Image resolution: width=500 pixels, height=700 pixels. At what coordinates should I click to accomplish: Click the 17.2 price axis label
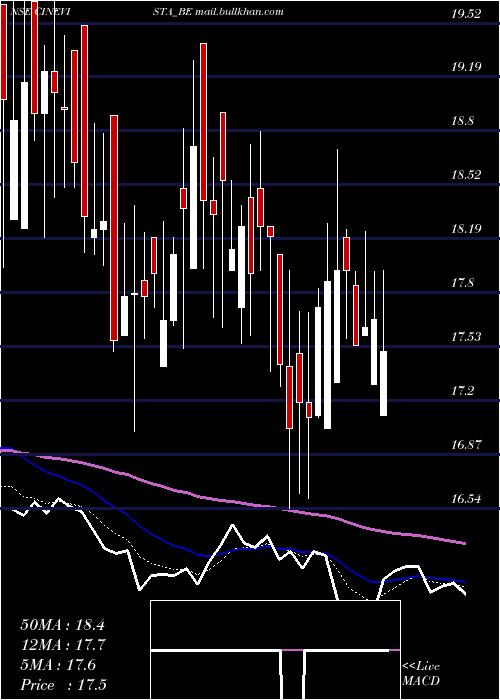tap(463, 392)
